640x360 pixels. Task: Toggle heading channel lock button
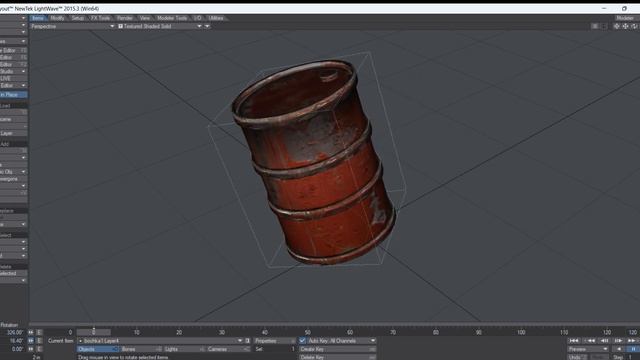(x=31, y=333)
